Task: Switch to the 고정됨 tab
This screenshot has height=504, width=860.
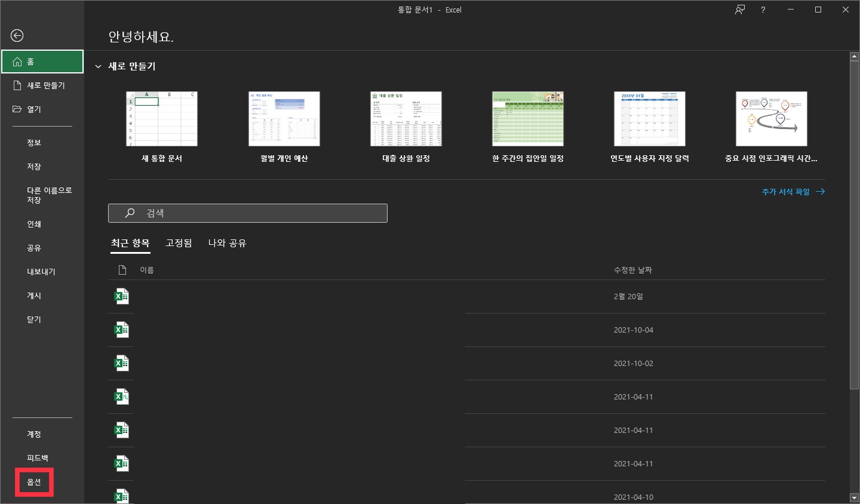Action: 179,243
